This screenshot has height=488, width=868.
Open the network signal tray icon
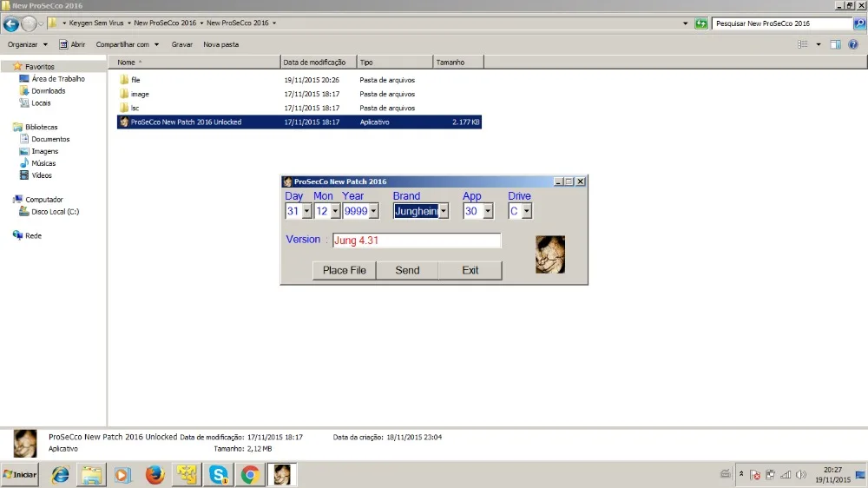pyautogui.click(x=786, y=475)
